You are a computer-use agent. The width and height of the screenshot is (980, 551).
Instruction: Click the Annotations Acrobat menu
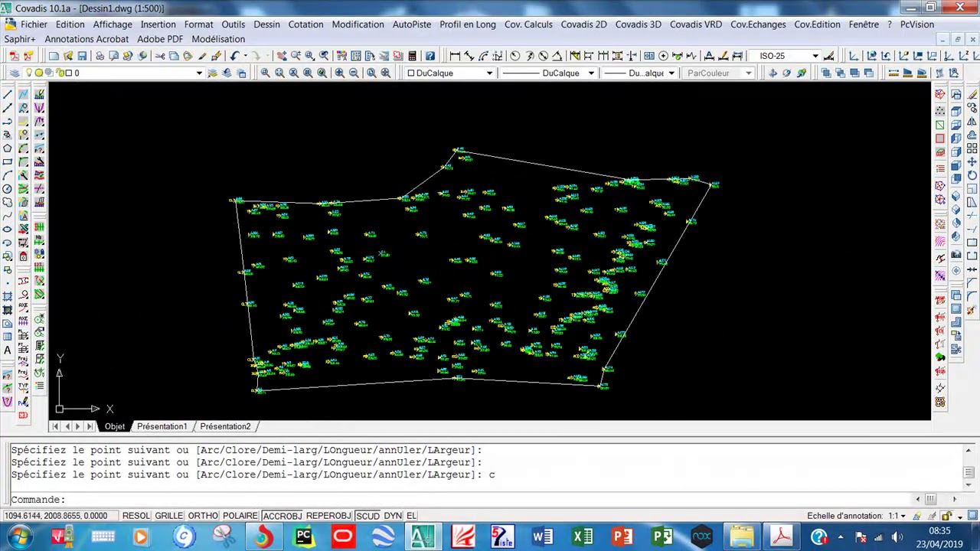[x=87, y=39]
